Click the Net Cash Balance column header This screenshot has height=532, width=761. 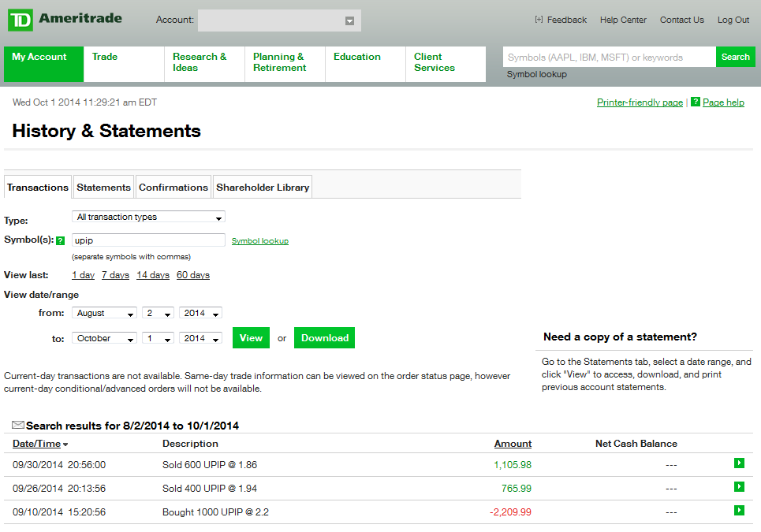636,444
